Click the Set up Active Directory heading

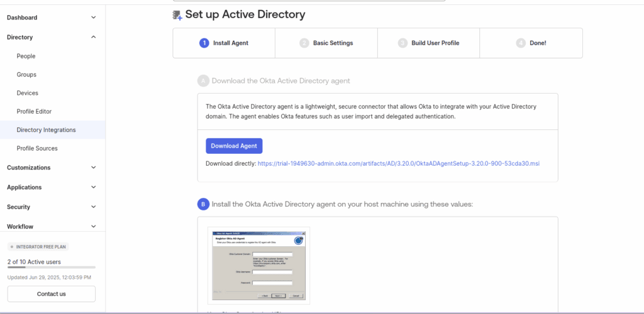coord(245,14)
